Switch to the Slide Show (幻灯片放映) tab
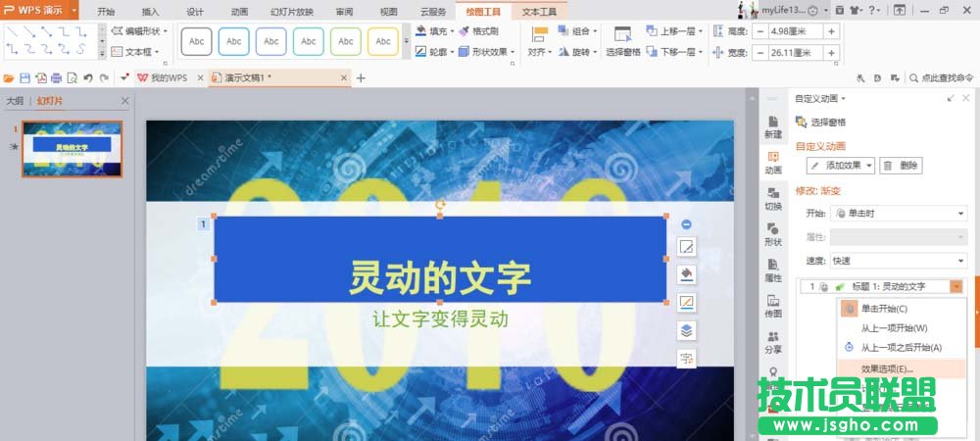The image size is (980, 441). click(x=292, y=12)
